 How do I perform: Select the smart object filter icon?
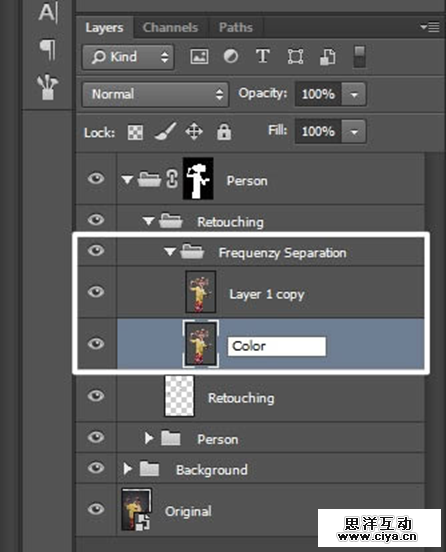click(327, 57)
